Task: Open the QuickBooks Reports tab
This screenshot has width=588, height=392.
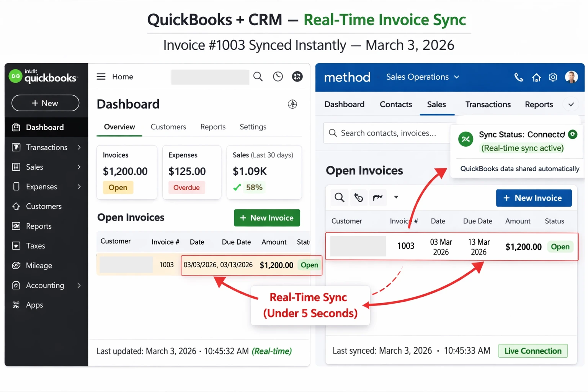Action: 213,127
